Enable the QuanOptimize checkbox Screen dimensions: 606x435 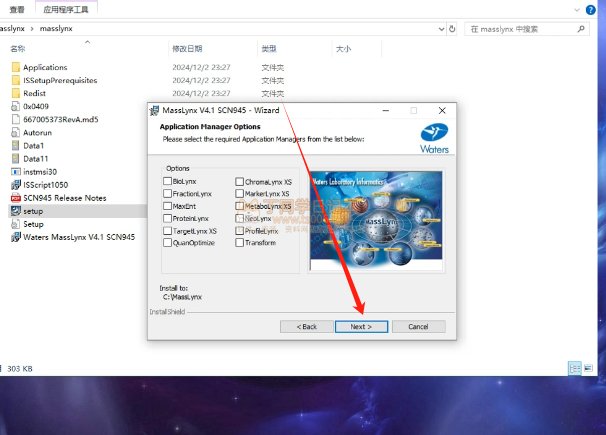pos(167,243)
